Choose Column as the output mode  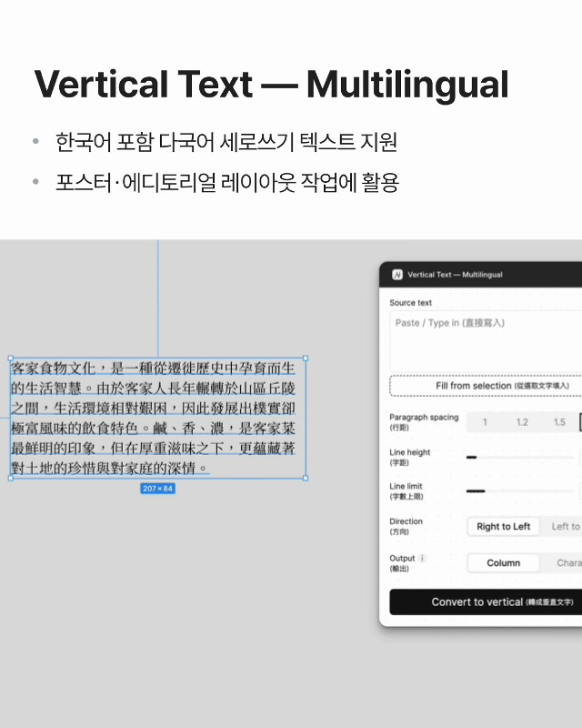click(504, 563)
